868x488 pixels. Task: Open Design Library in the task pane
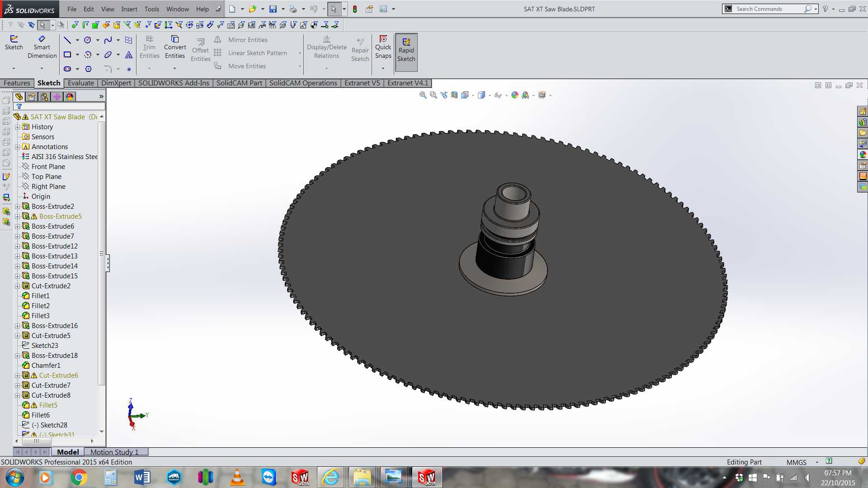point(863,122)
